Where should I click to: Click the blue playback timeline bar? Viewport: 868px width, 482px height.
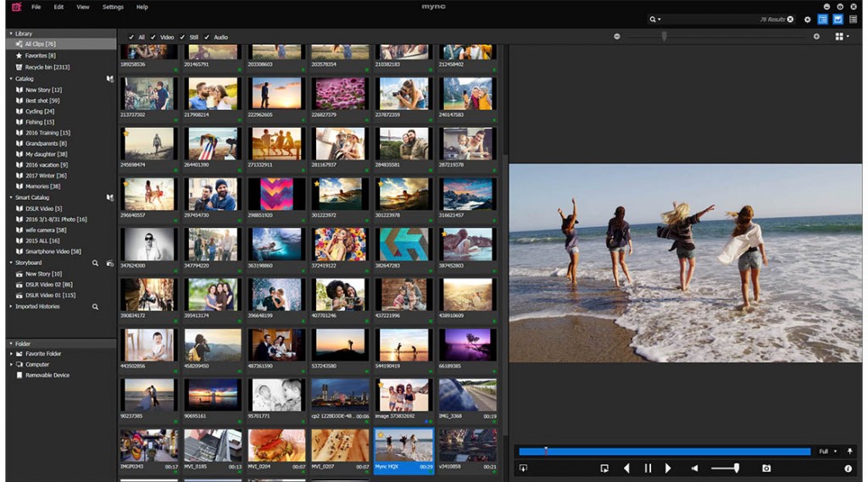click(665, 452)
